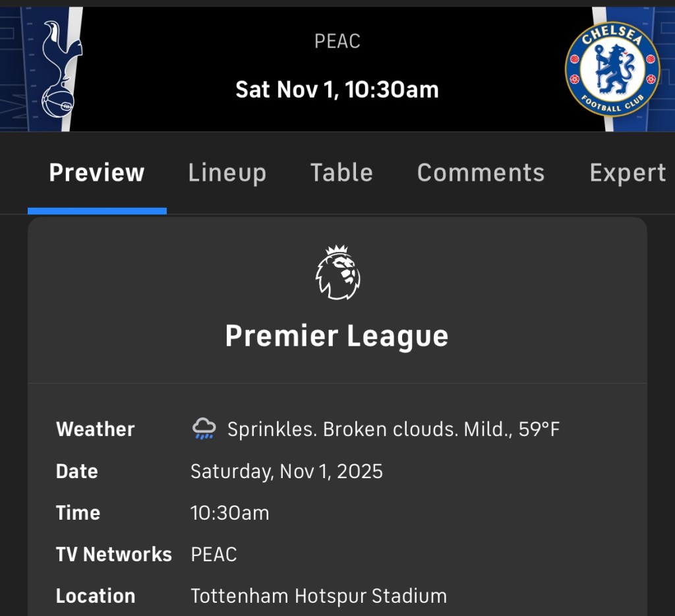Click the Sat Nov 1 kickoff header
The width and height of the screenshot is (675, 616).
pyautogui.click(x=337, y=89)
